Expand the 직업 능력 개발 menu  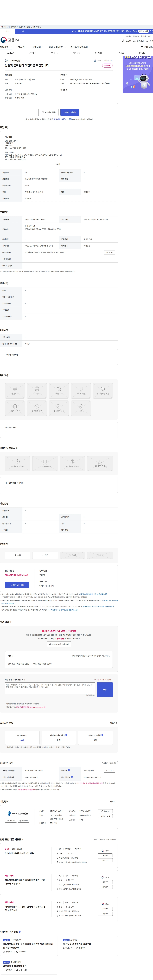tap(57, 47)
